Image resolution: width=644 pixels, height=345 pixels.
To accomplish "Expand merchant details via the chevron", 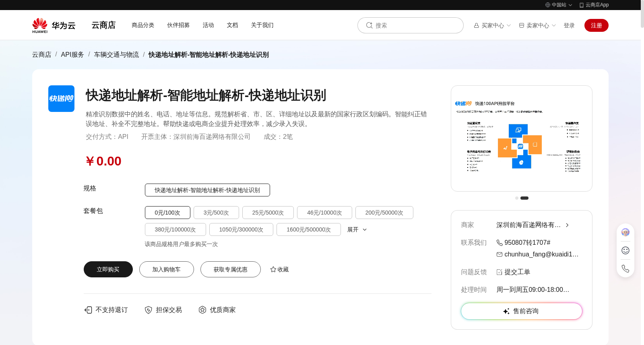I will [x=567, y=225].
